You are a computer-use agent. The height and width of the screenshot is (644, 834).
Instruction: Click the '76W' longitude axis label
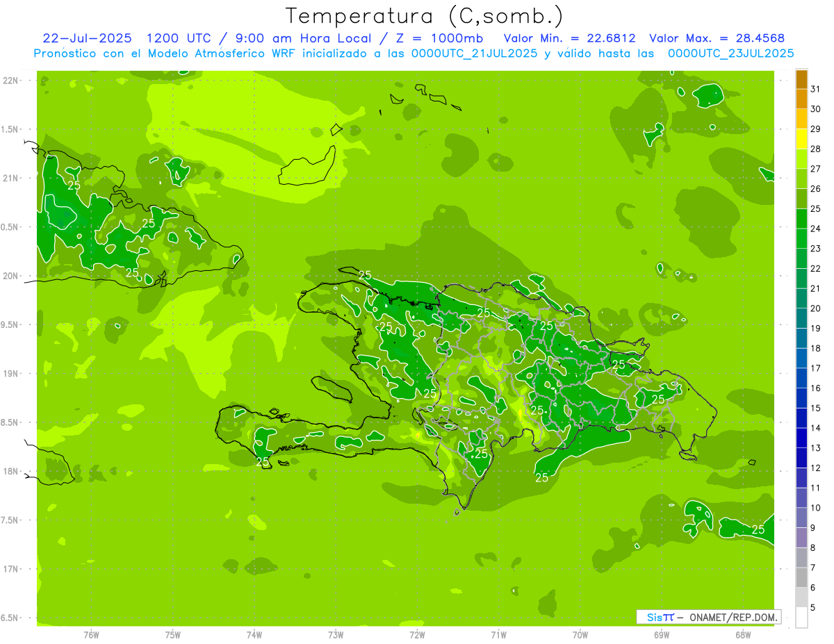click(91, 634)
